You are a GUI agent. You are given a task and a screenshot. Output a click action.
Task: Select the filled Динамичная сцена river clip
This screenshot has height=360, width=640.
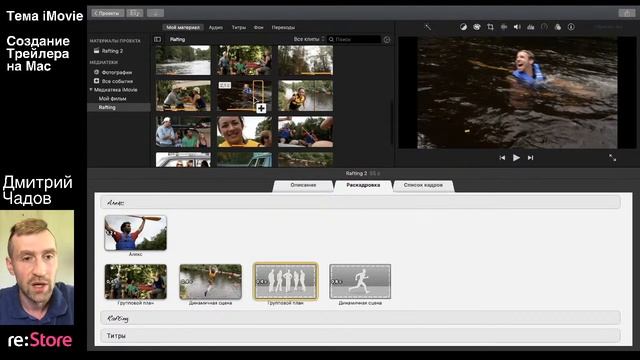tap(210, 282)
